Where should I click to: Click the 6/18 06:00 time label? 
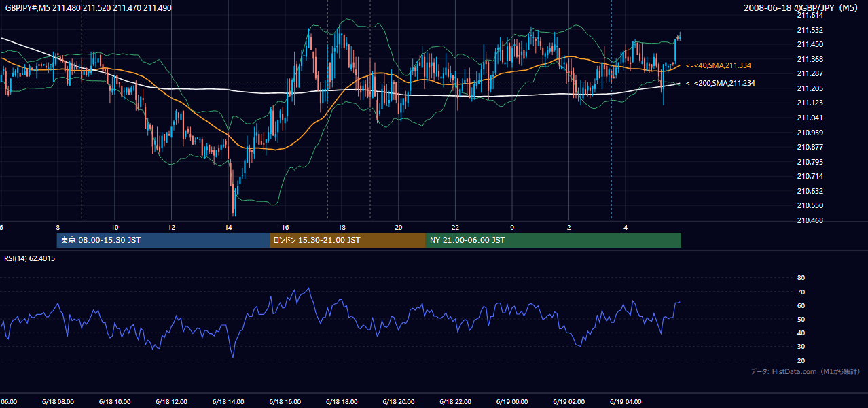point(9,402)
